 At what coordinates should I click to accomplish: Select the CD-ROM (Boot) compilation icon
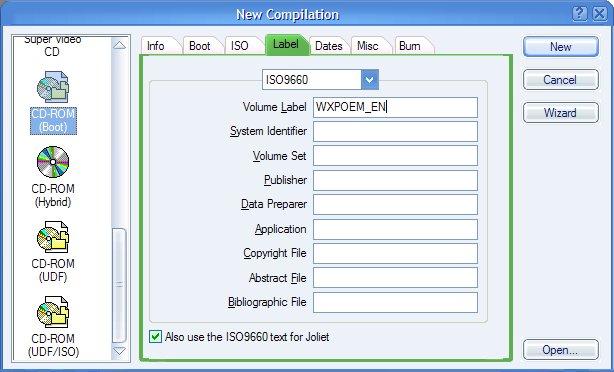(x=53, y=87)
